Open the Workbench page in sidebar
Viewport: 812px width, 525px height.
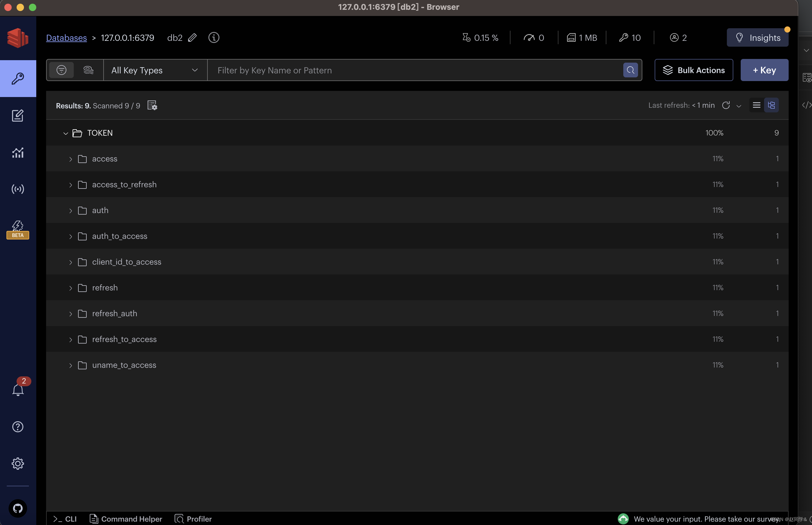coord(18,115)
